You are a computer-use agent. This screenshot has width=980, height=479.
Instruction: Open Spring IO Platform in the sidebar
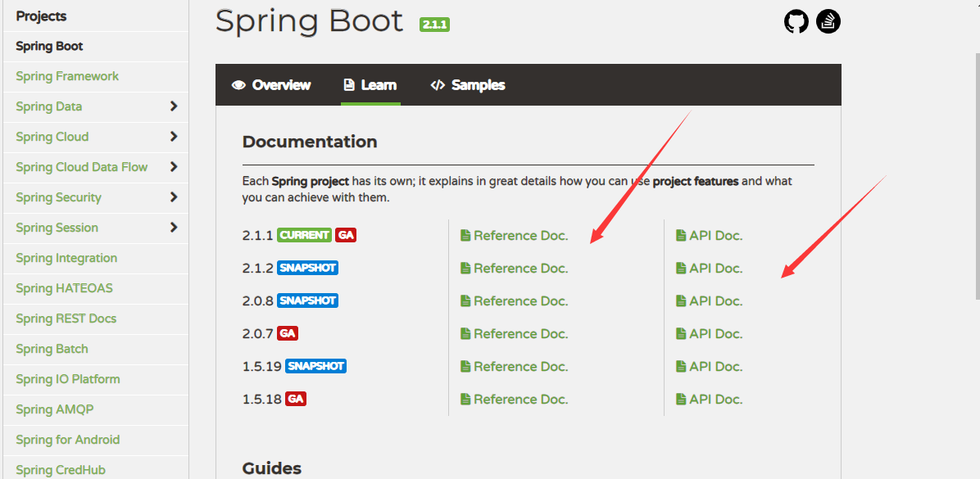[x=68, y=379]
